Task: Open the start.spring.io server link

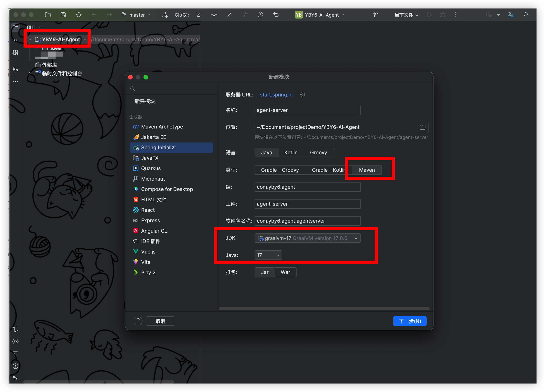Action: click(x=276, y=95)
